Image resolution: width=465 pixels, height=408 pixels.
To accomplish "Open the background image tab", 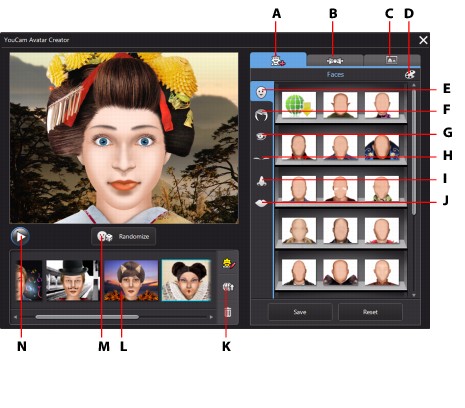I will coord(391,60).
